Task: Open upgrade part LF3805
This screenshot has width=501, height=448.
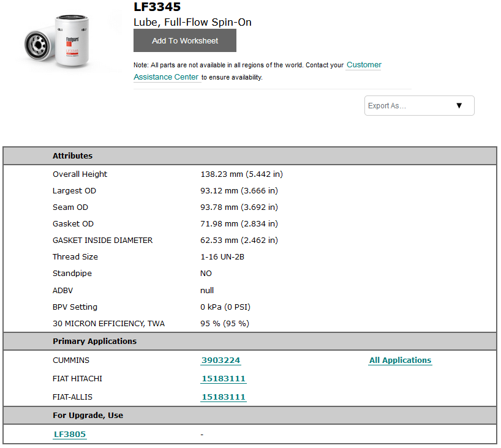Action: click(x=69, y=435)
